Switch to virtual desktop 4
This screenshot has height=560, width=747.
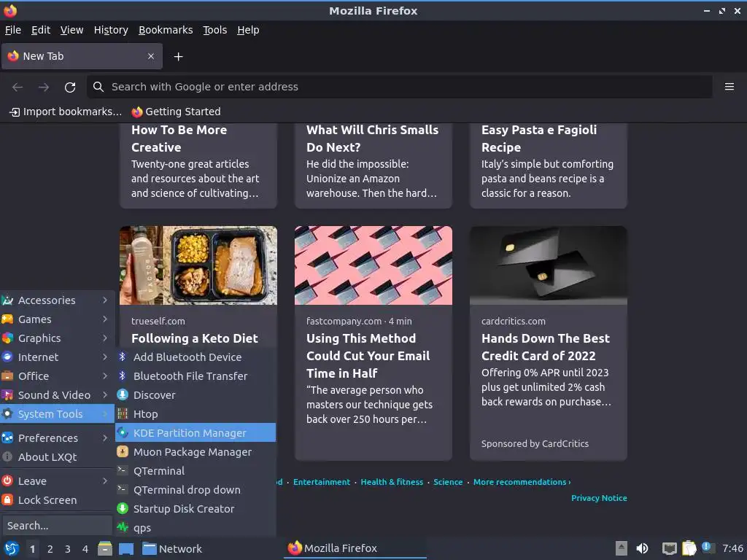pos(85,549)
